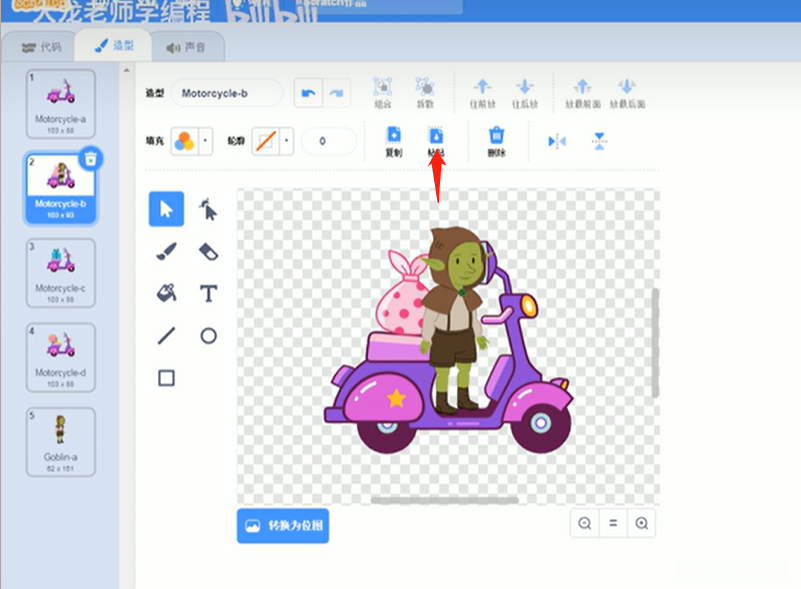
Task: Zoom in on the canvas
Action: coord(641,523)
